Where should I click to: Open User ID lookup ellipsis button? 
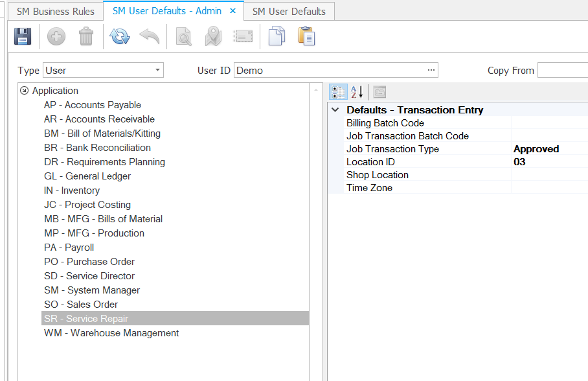[431, 71]
